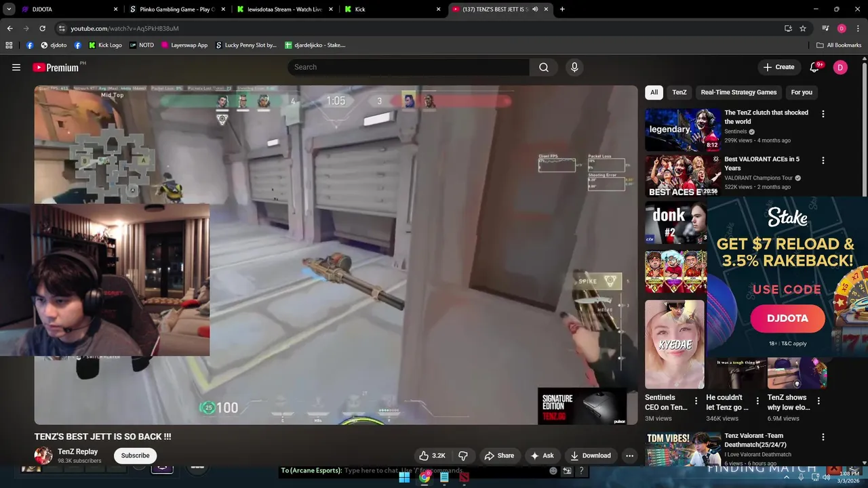Click the Create button
The height and width of the screenshot is (488, 868).
click(778, 67)
